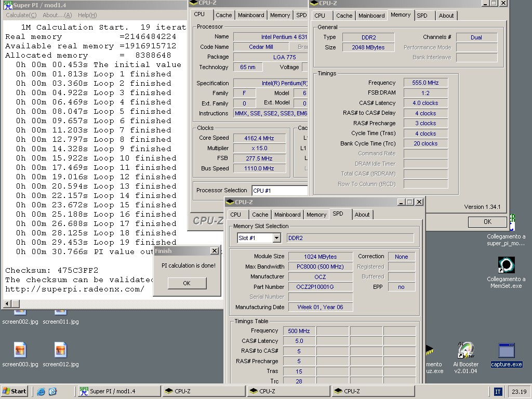Click Channels # value Dual
532x399 pixels.
coord(476,37)
